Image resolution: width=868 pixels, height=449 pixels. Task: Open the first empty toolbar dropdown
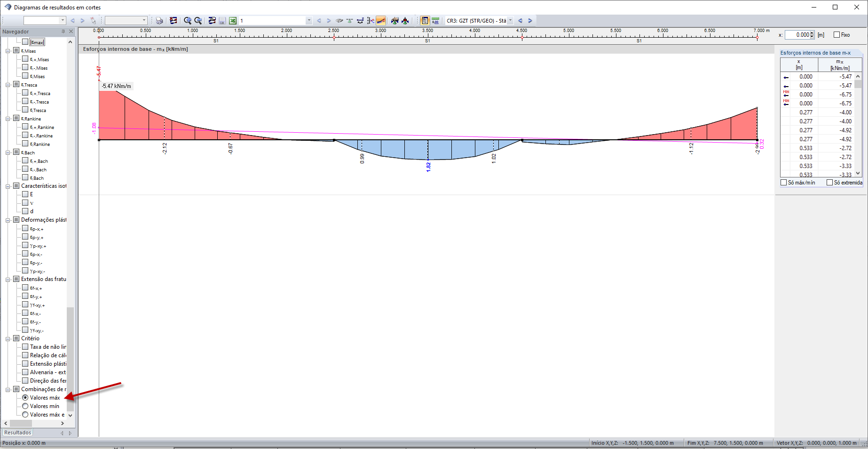[63, 20]
